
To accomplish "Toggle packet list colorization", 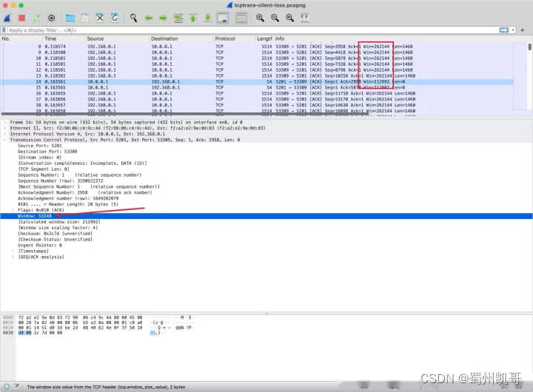I will click(x=241, y=18).
